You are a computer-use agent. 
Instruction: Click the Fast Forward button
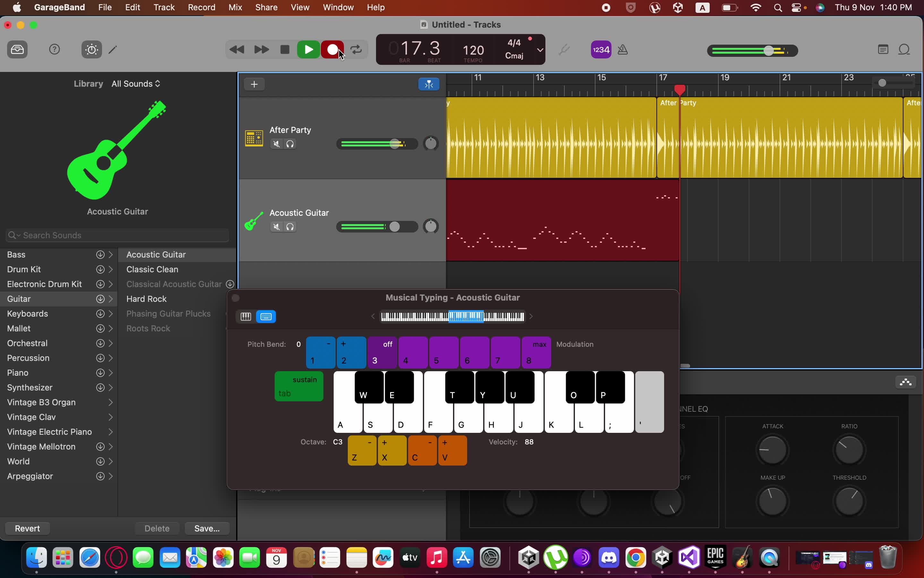(x=261, y=50)
